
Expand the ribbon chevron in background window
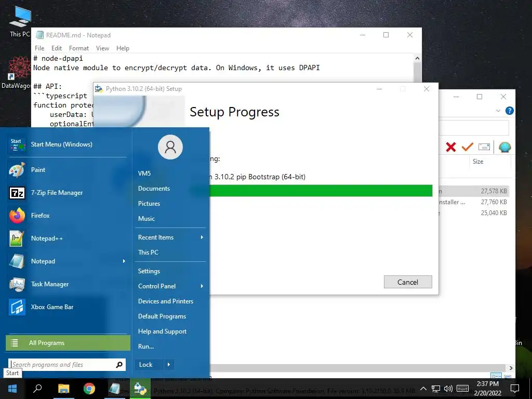tap(498, 111)
